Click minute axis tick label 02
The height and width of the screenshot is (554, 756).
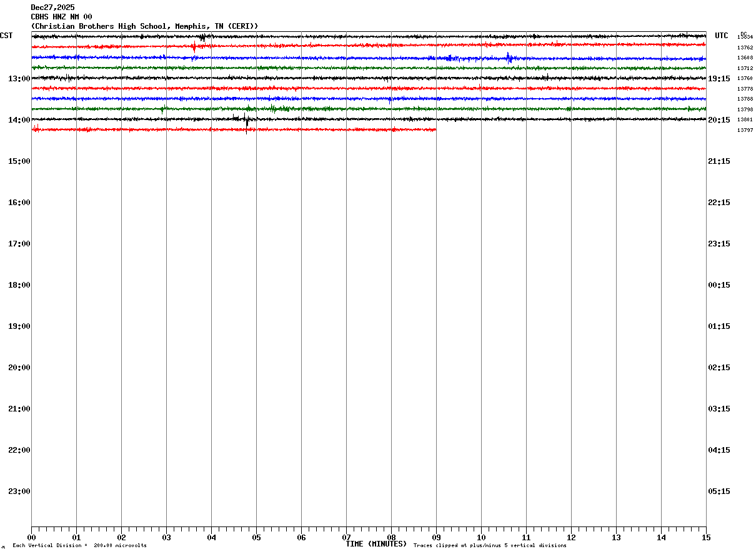click(x=121, y=537)
